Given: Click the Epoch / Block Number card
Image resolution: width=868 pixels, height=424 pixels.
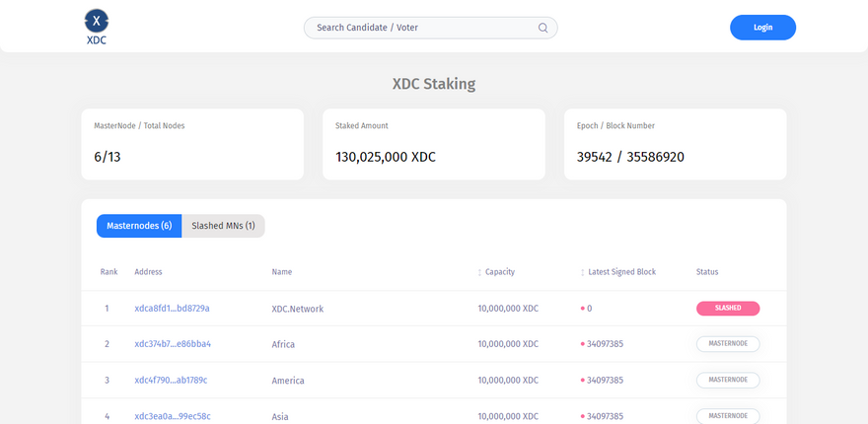Looking at the screenshot, I should (x=675, y=144).
